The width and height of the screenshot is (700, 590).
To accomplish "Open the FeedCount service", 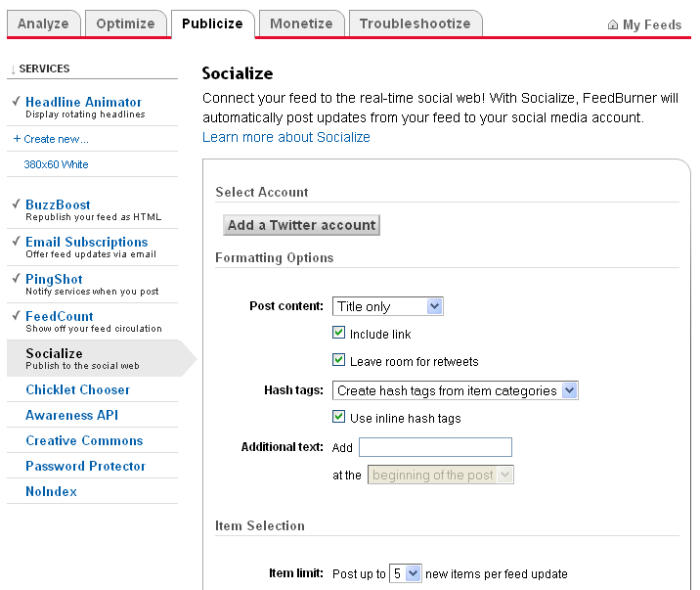I will pos(60,316).
